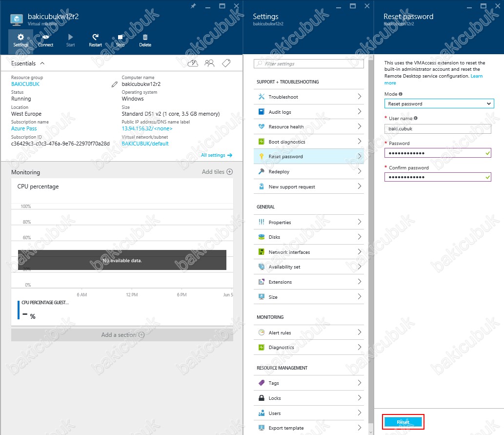Viewport: 504px width, 435px height.
Task: Open the BAKICUBUK resource group link
Action: 25,84
